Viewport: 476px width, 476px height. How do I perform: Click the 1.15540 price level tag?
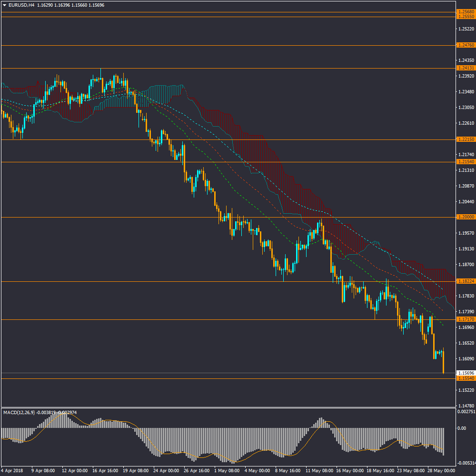tap(466, 378)
